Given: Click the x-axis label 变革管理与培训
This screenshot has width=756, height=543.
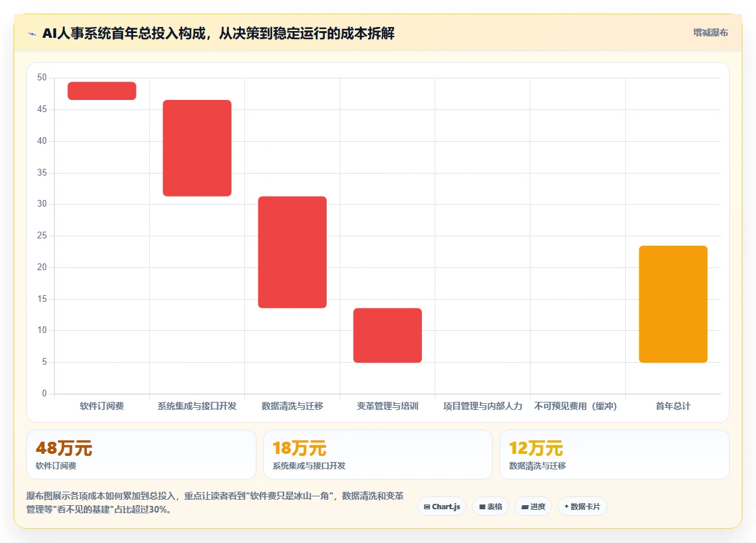Looking at the screenshot, I should 387,406.
